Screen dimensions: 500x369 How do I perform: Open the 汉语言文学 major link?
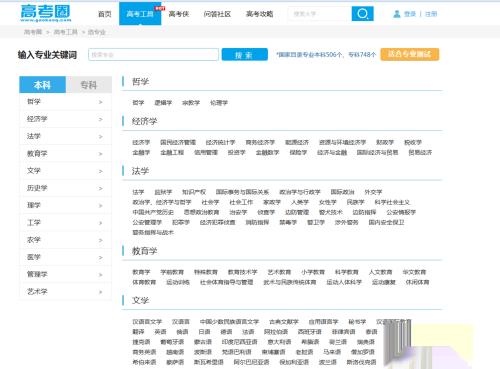tap(147, 322)
